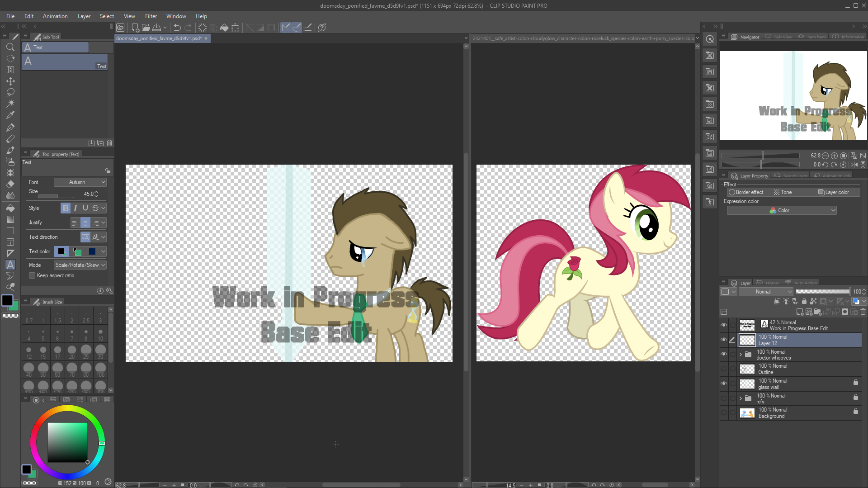The image size is (868, 488).
Task: Click the Navigator preview image
Action: point(793,95)
